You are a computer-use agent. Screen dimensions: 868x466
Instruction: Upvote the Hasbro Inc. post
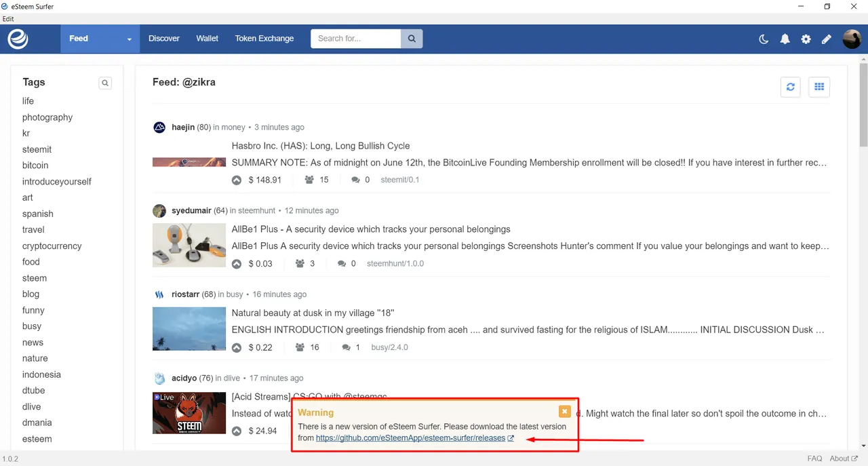coord(237,180)
